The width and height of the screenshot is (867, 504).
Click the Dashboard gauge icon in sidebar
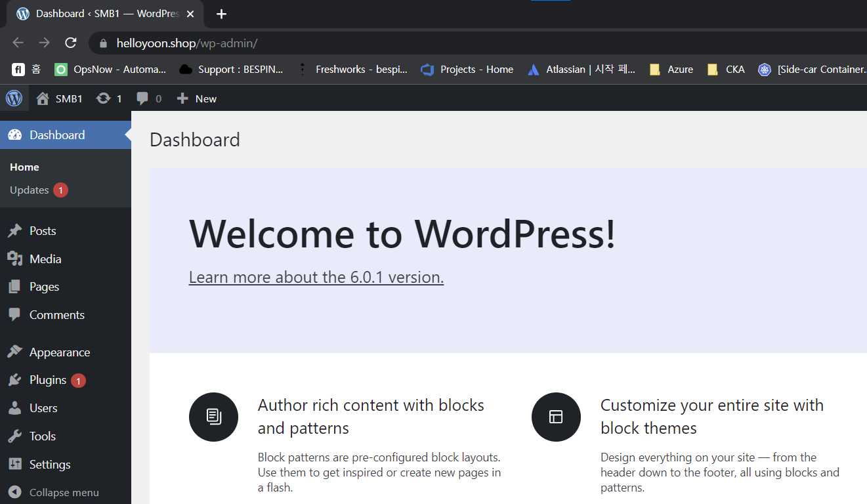(x=14, y=135)
